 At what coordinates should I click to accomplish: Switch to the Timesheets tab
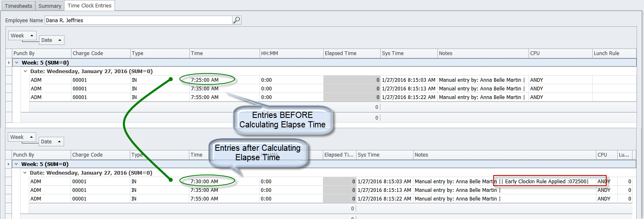[18, 6]
